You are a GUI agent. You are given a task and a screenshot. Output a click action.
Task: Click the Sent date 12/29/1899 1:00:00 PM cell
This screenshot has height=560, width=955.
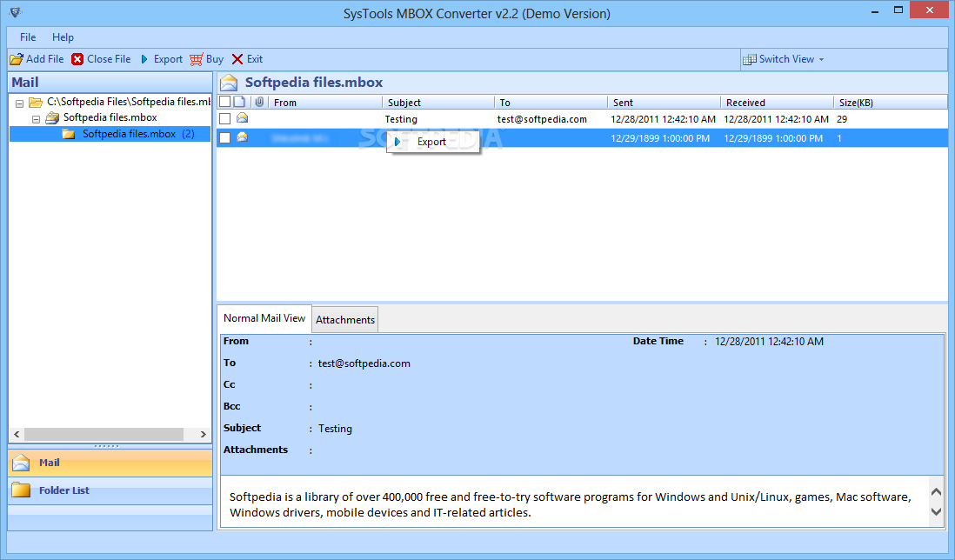tap(660, 138)
